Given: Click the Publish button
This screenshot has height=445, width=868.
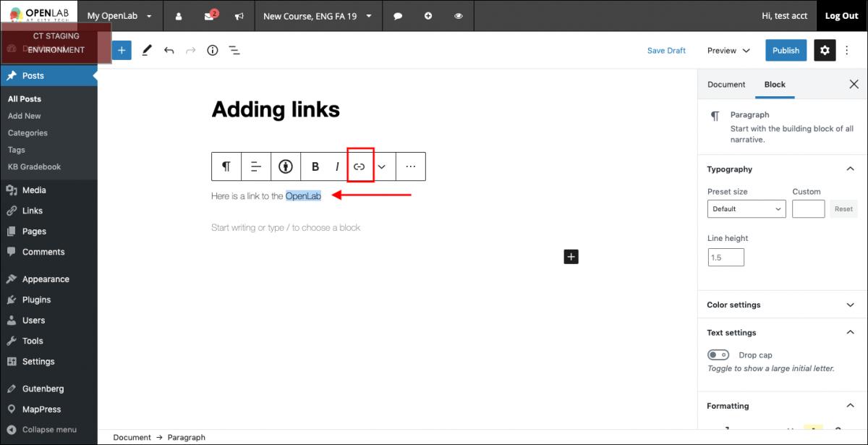Looking at the screenshot, I should [786, 50].
